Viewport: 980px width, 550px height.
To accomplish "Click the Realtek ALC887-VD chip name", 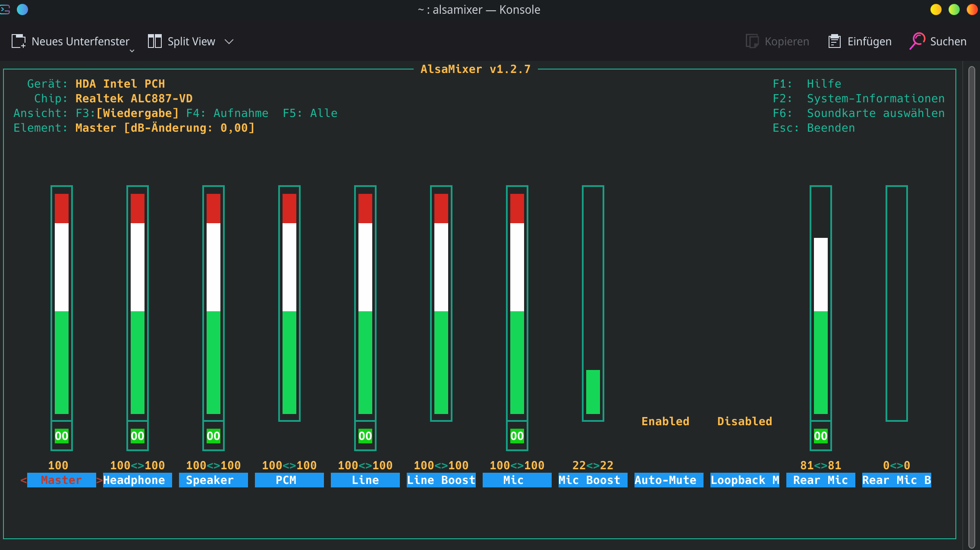I will pyautogui.click(x=134, y=98).
